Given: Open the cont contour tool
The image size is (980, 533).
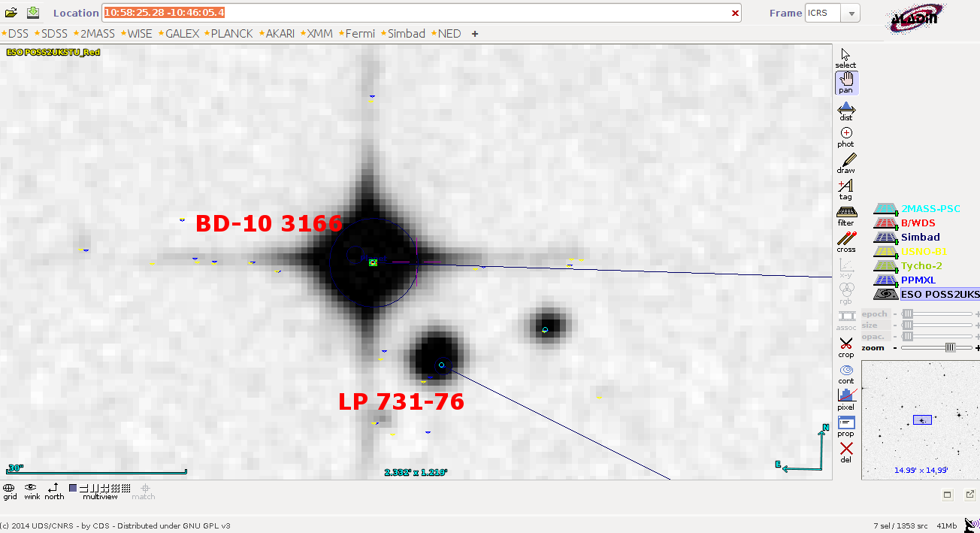Looking at the screenshot, I should [x=846, y=372].
